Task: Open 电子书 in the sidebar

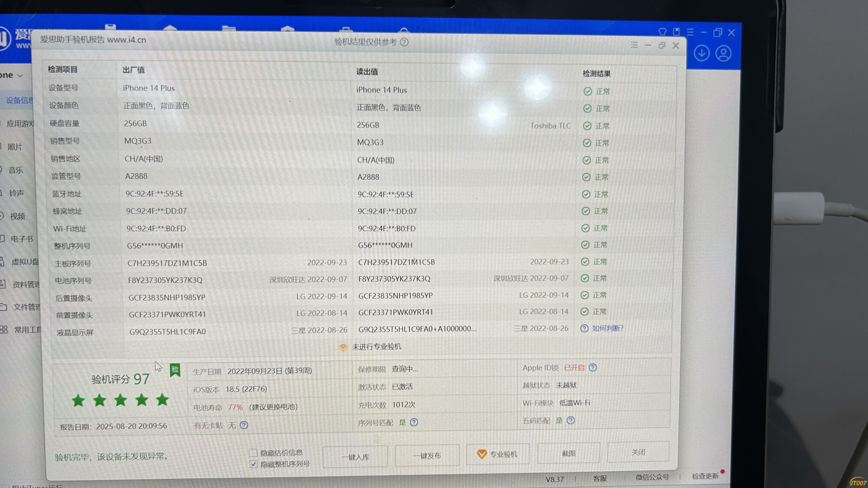Action: coord(22,239)
